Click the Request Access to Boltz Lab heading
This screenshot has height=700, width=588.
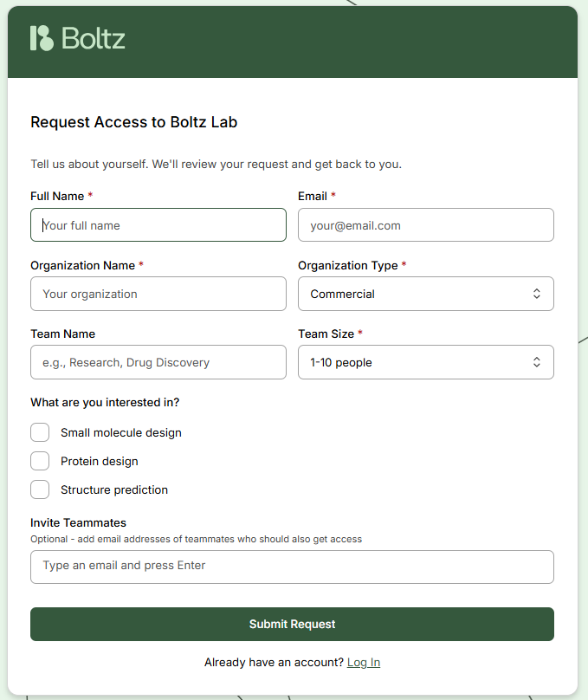point(134,122)
